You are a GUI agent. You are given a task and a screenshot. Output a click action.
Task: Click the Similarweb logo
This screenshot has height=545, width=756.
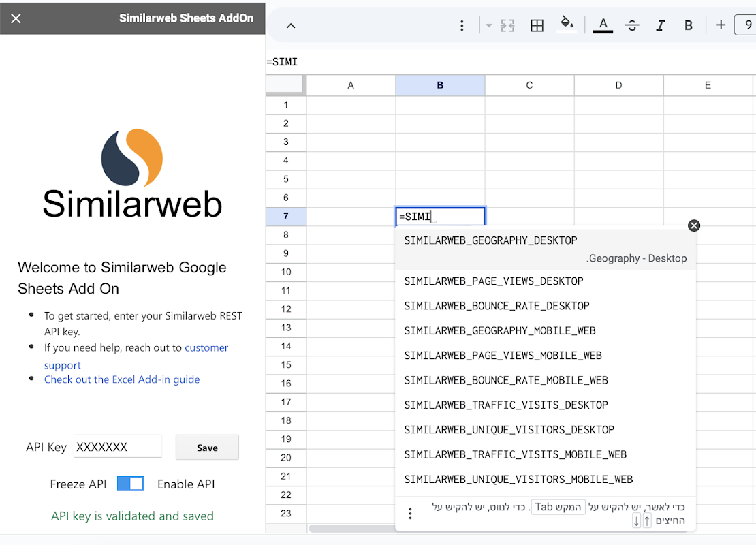[132, 173]
